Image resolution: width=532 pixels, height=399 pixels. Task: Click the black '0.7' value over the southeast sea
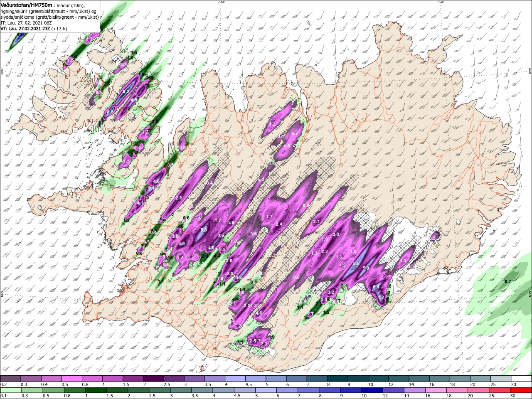(507, 281)
